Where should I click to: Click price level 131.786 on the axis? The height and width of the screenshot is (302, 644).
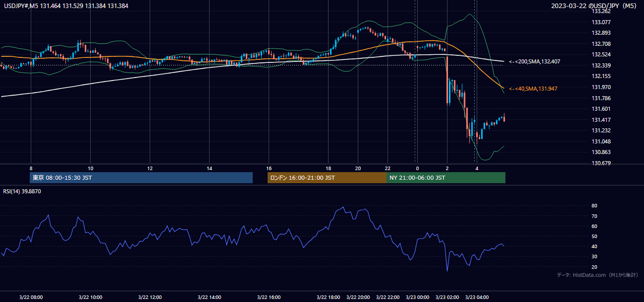(601, 98)
